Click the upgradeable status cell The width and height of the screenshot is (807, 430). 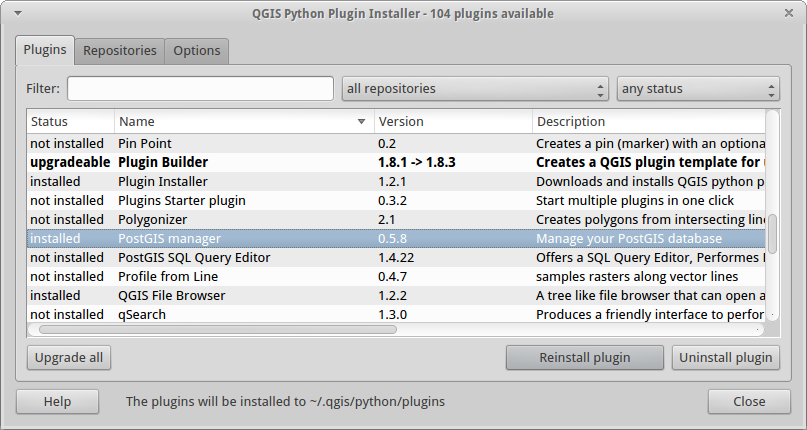(71, 162)
